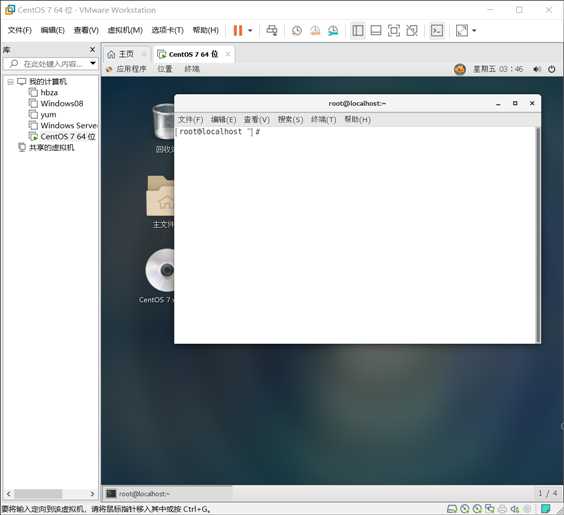Close the library panel

click(x=92, y=50)
